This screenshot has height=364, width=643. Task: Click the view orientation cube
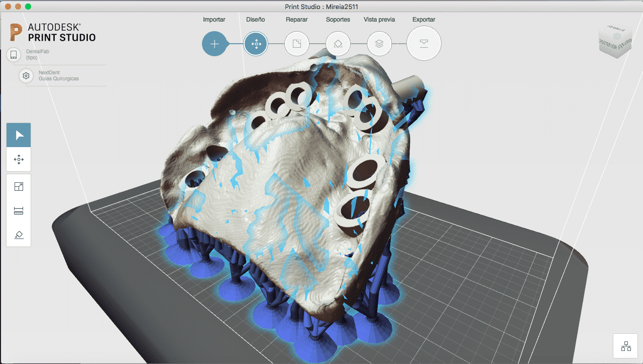click(x=616, y=42)
